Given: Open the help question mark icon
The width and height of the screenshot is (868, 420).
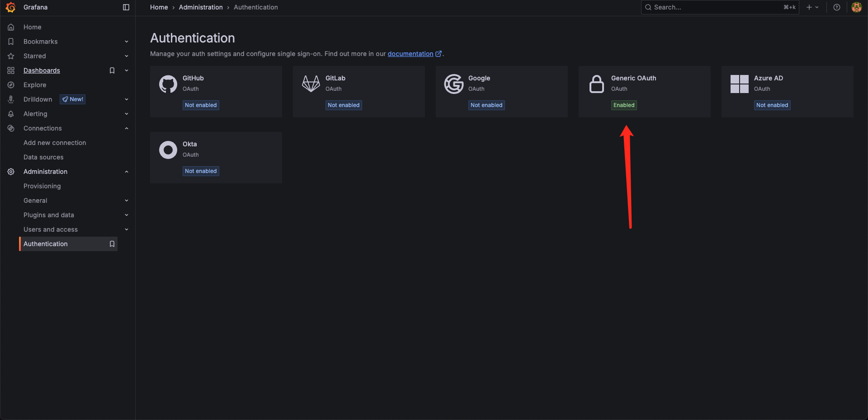Looking at the screenshot, I should click(x=837, y=7).
